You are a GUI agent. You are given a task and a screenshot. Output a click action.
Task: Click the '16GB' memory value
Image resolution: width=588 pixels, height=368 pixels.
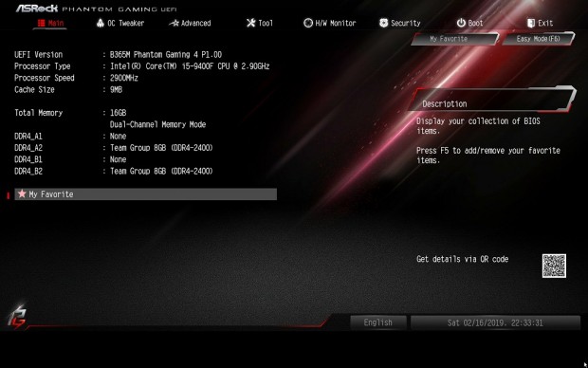[x=118, y=113]
